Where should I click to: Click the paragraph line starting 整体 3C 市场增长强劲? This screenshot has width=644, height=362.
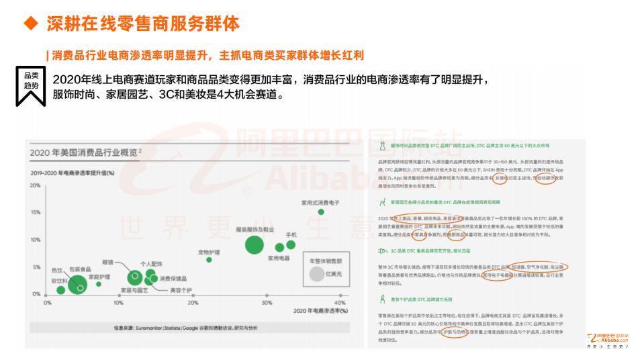point(471,267)
